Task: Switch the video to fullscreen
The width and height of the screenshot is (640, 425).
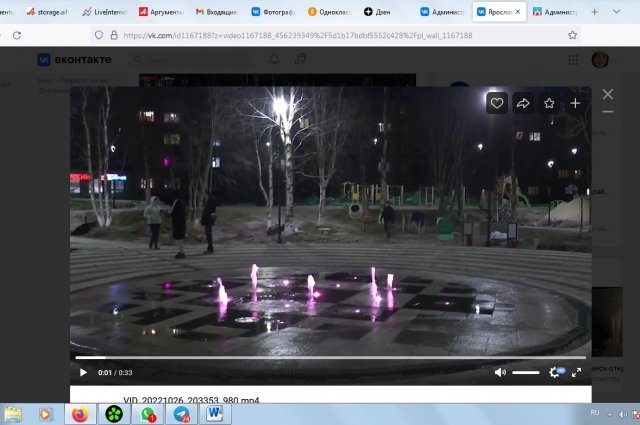Action: coord(576,372)
